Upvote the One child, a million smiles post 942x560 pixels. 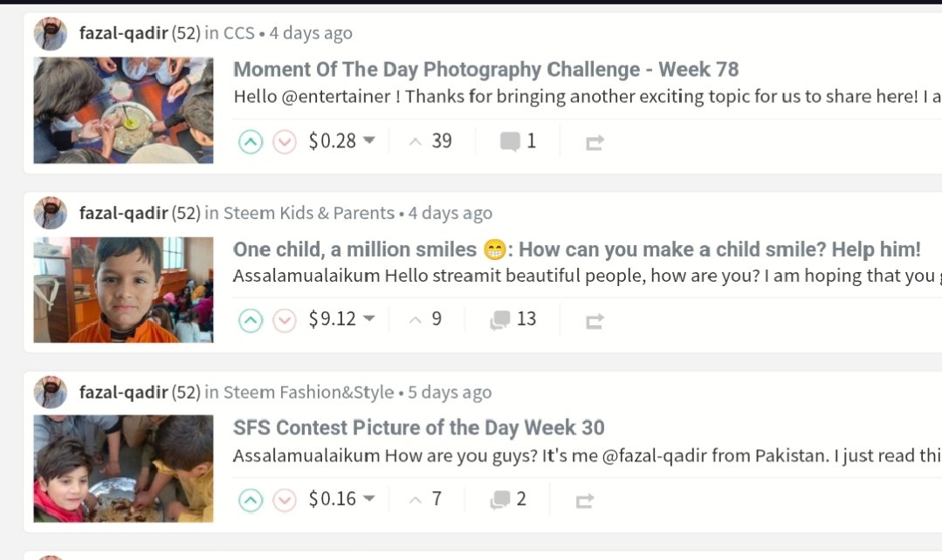point(251,320)
